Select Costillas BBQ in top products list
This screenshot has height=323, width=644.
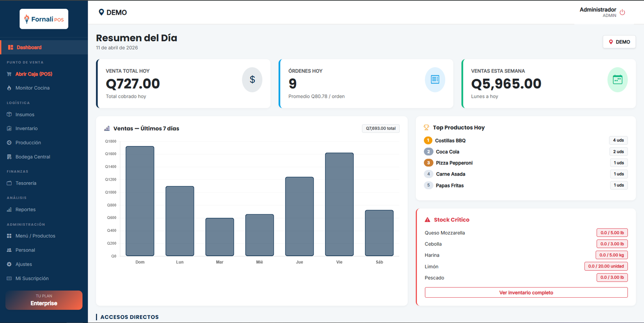(x=450, y=140)
